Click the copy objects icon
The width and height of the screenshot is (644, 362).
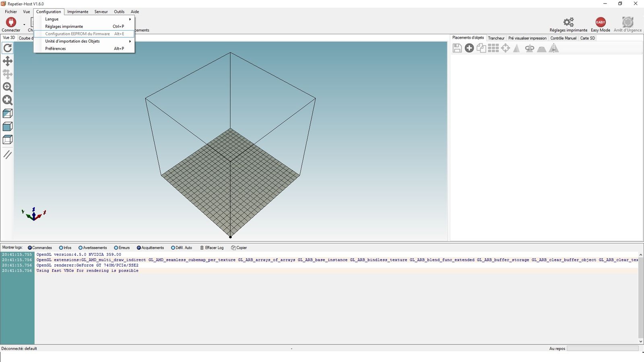[x=481, y=48]
